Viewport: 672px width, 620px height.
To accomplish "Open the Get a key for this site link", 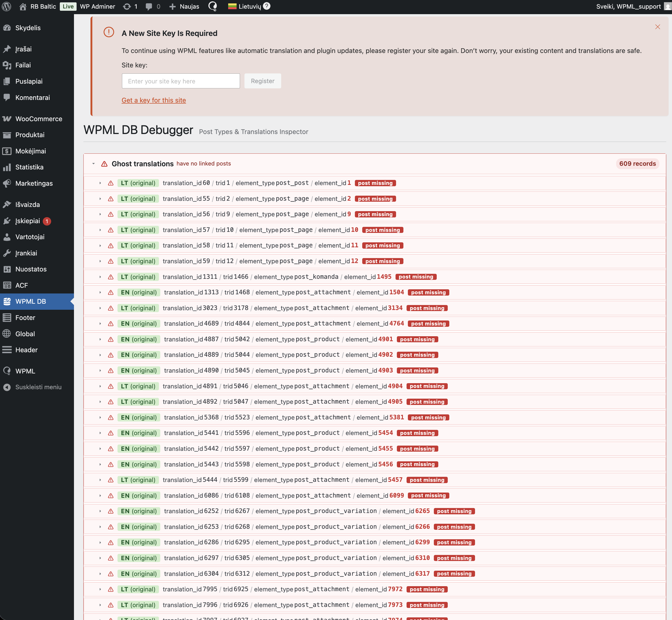I will [x=154, y=100].
